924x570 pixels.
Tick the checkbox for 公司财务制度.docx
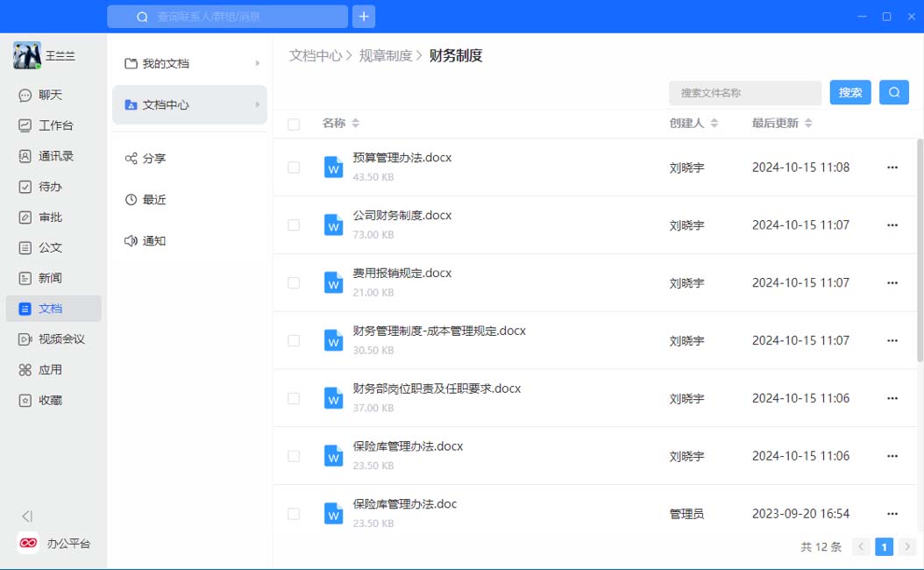coord(294,225)
